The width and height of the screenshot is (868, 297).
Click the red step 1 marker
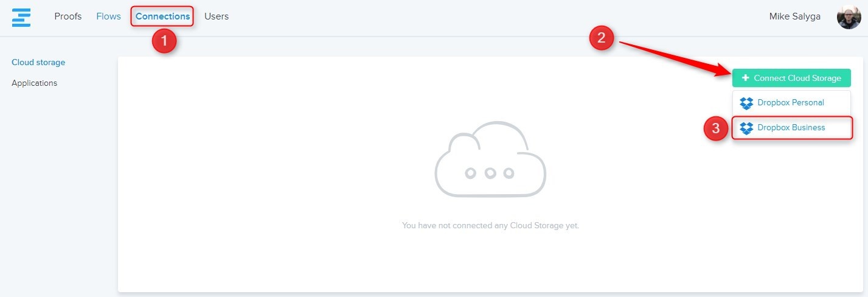(x=164, y=41)
